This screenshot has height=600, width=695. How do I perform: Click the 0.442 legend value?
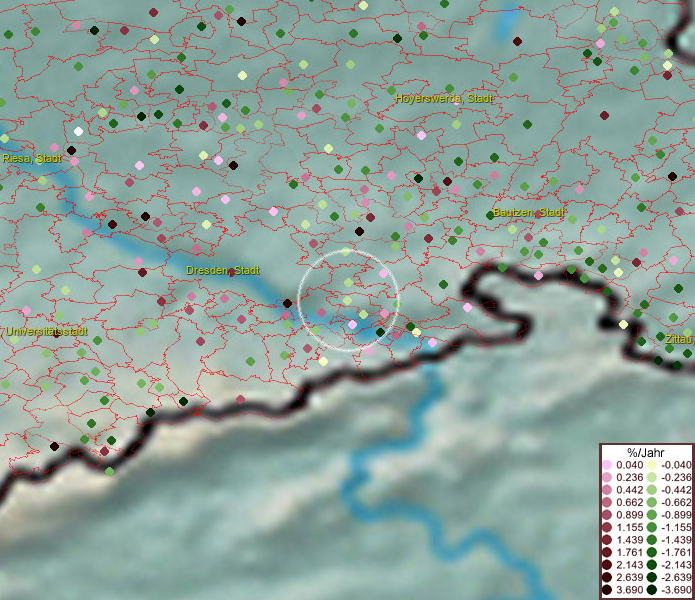point(629,490)
